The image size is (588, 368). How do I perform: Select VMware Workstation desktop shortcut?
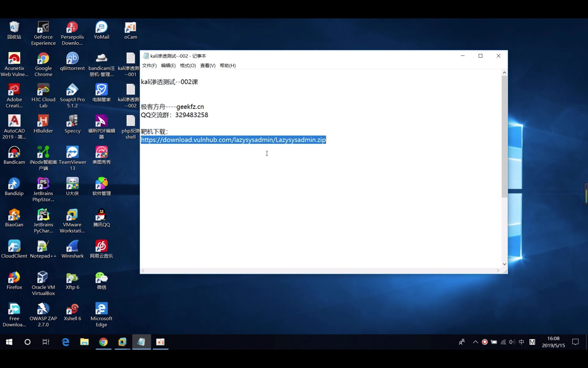pyautogui.click(x=72, y=221)
